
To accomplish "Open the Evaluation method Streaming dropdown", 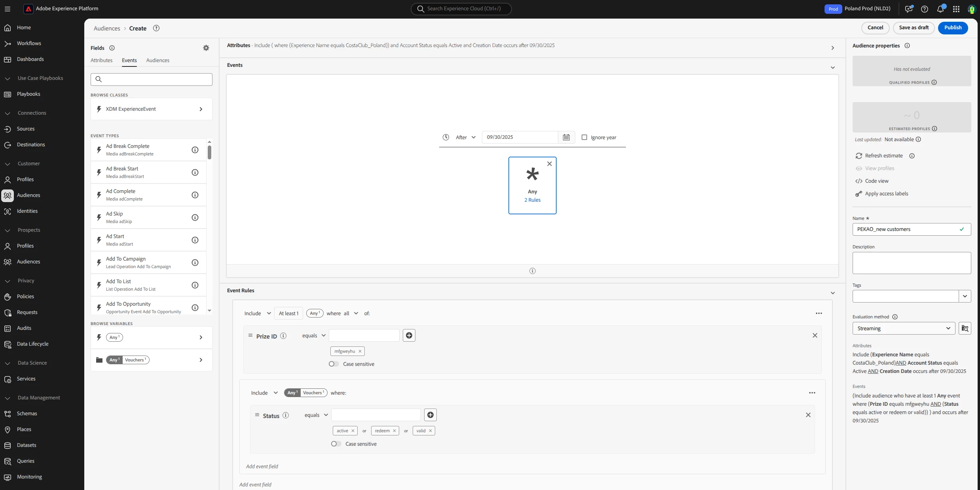I will click(x=903, y=328).
